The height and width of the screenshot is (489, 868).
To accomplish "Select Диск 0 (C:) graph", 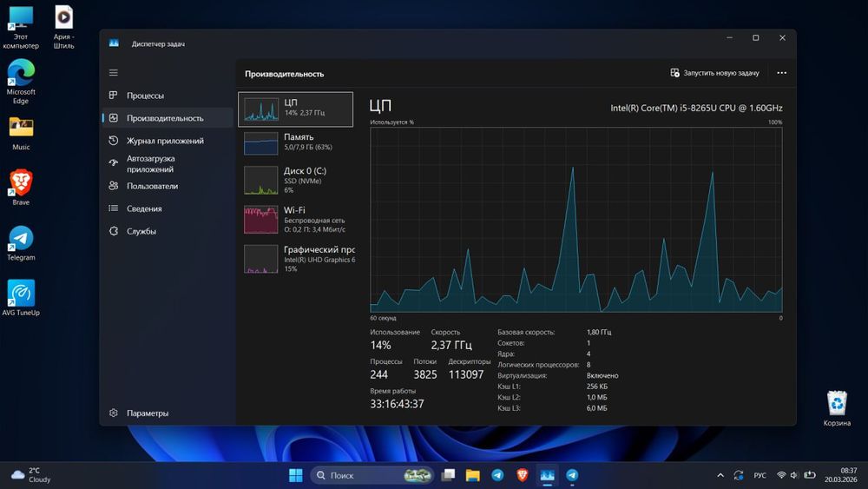I will pyautogui.click(x=296, y=180).
